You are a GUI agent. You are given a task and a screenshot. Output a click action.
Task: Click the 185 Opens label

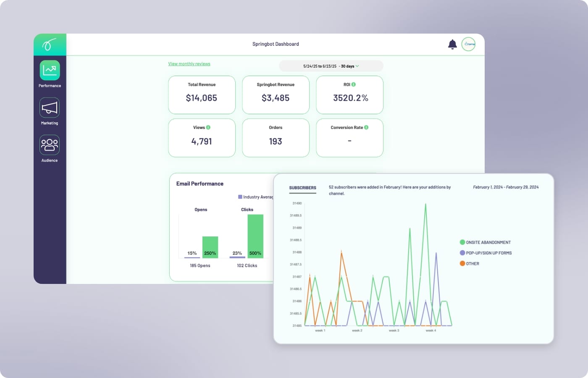point(200,265)
